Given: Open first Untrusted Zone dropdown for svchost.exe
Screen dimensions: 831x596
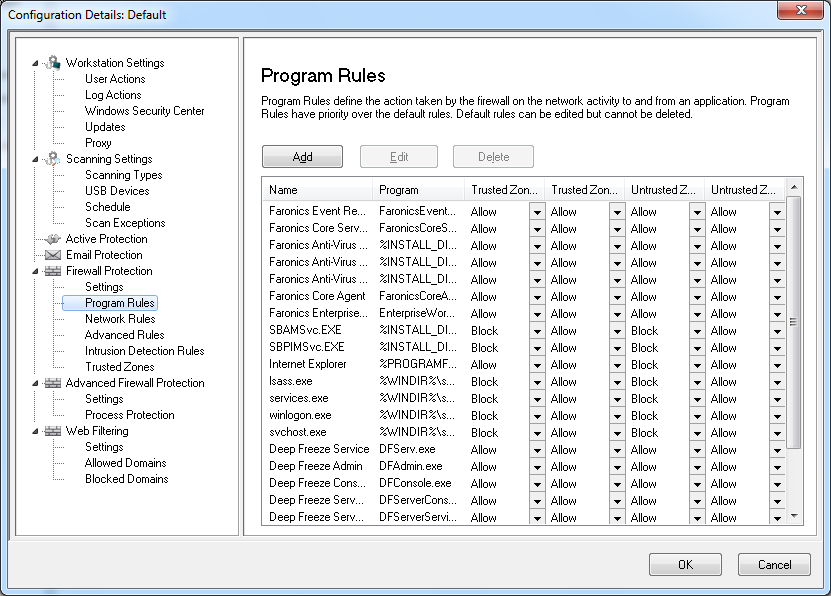Looking at the screenshot, I should click(697, 433).
